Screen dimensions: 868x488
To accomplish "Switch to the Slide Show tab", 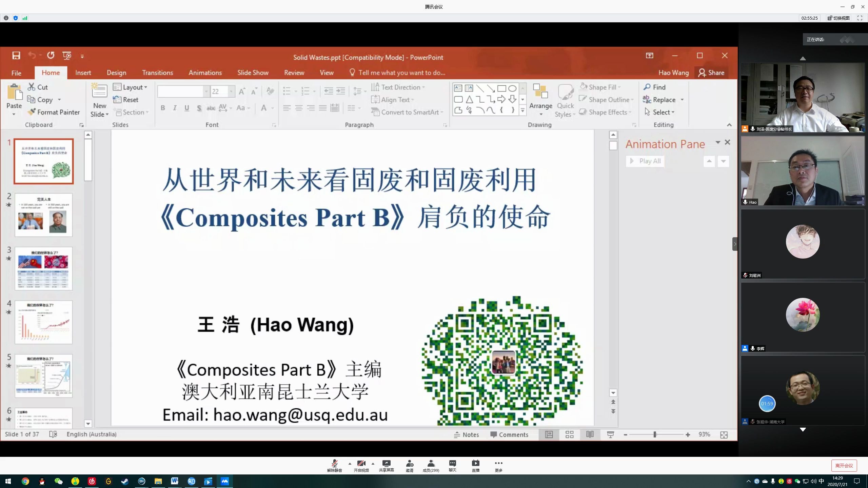I will [x=253, y=73].
